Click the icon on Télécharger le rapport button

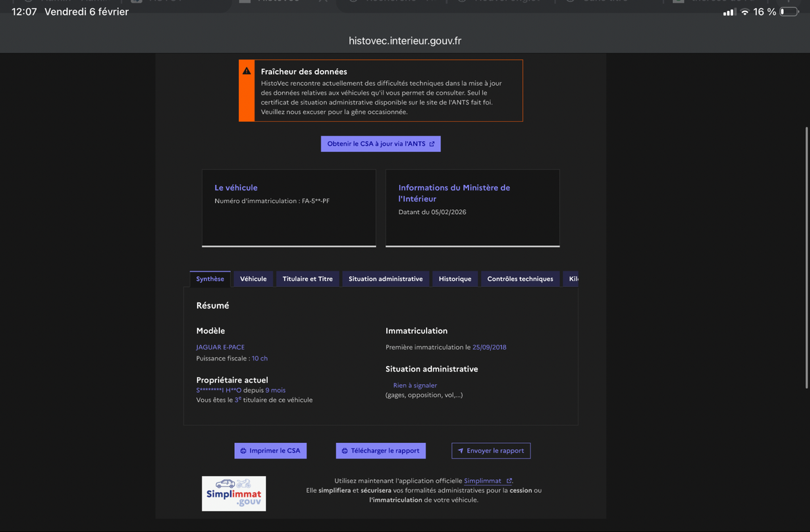point(344,451)
